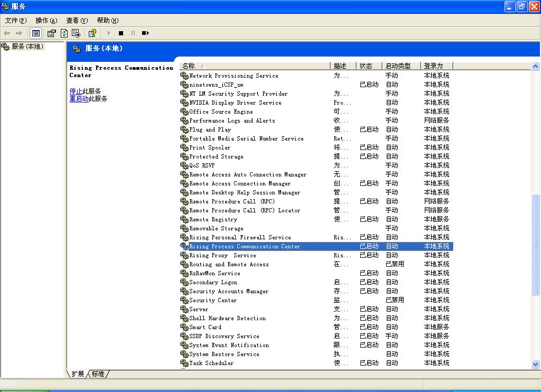Select the 服务(本地) tree node
This screenshot has height=392, width=541.
(x=27, y=46)
